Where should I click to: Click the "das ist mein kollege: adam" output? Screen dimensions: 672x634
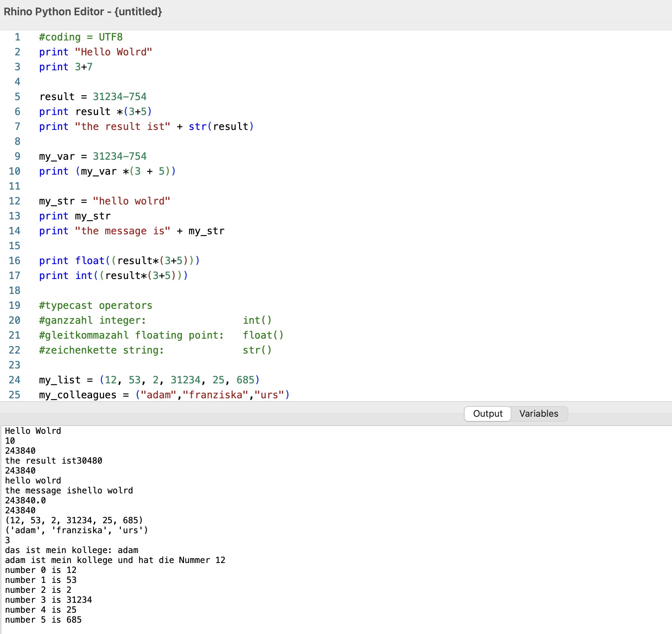tap(71, 550)
